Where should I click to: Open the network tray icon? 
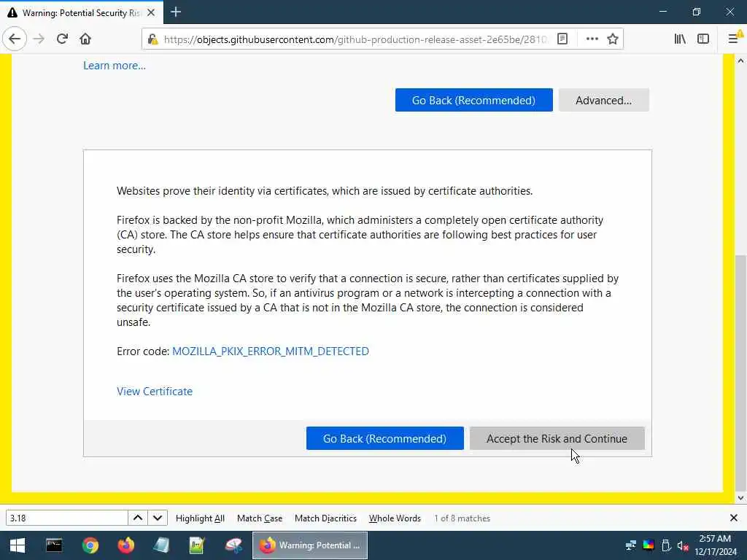tap(631, 545)
